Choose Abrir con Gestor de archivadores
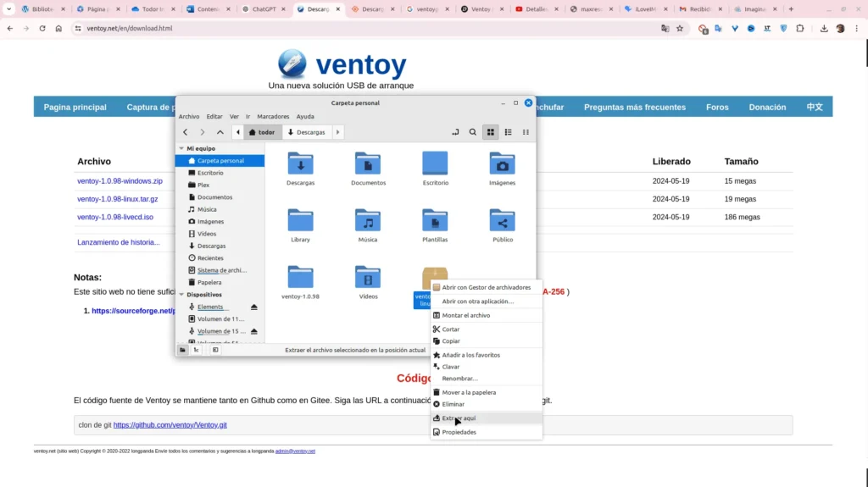This screenshot has height=487, width=868. [x=486, y=287]
